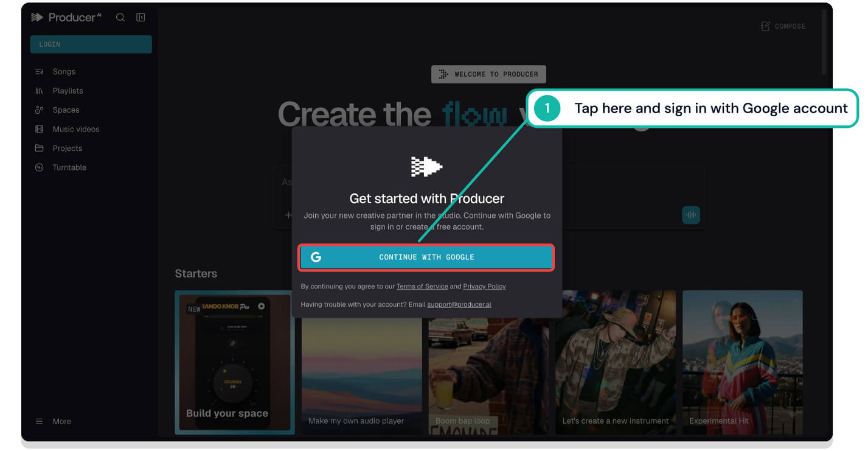Click the COMPOSE button
This screenshot has width=868, height=451.
783,26
